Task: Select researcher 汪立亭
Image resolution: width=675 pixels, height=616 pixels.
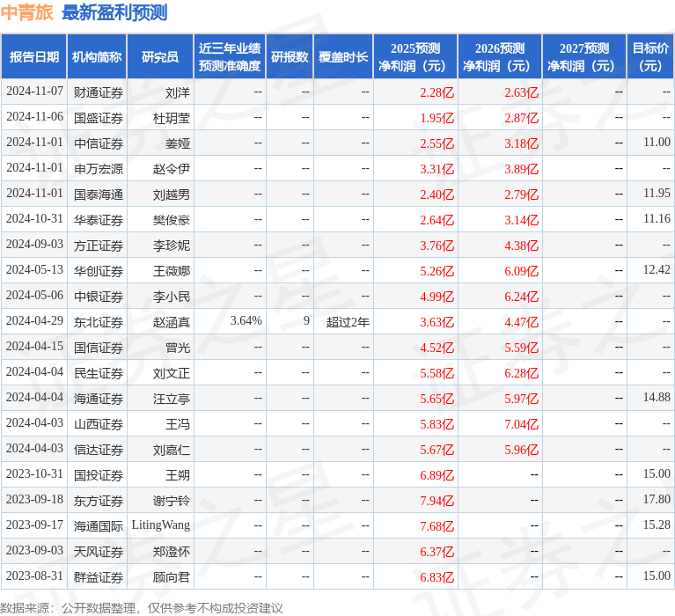Action: (x=172, y=399)
